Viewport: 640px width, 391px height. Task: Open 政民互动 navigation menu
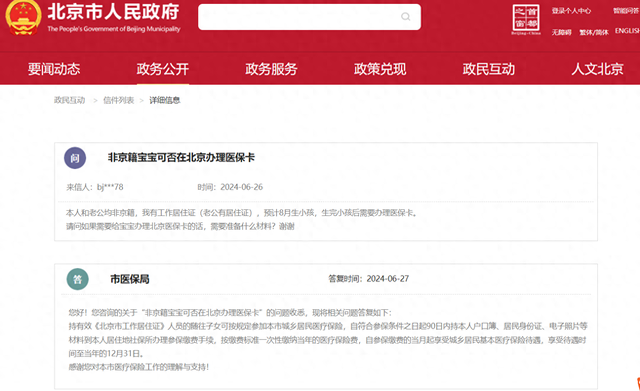click(x=489, y=69)
